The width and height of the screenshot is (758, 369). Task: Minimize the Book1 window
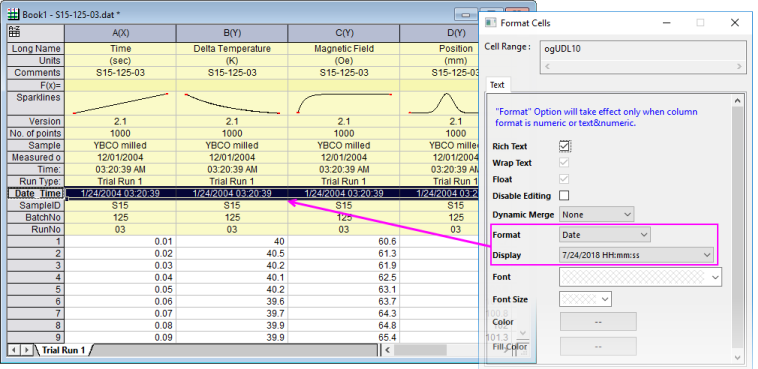pos(466,15)
